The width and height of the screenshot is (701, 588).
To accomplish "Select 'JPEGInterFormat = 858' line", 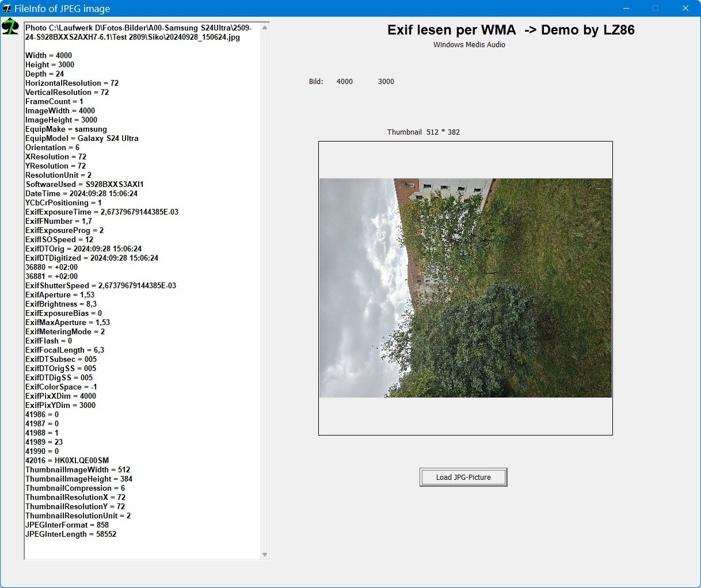I will 67,525.
